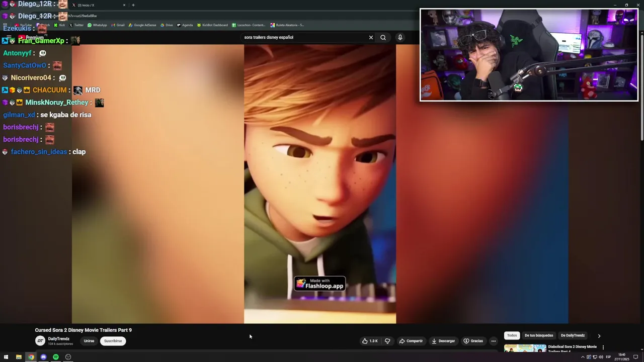The width and height of the screenshot is (644, 362).
Task: Click the YouTube search magnifier button
Action: point(383,37)
